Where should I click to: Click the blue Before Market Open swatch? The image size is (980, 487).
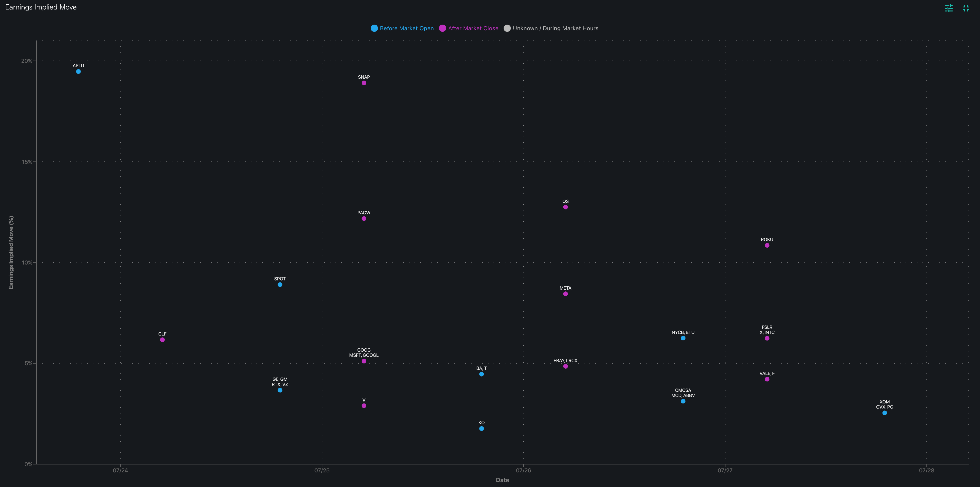[x=374, y=28]
